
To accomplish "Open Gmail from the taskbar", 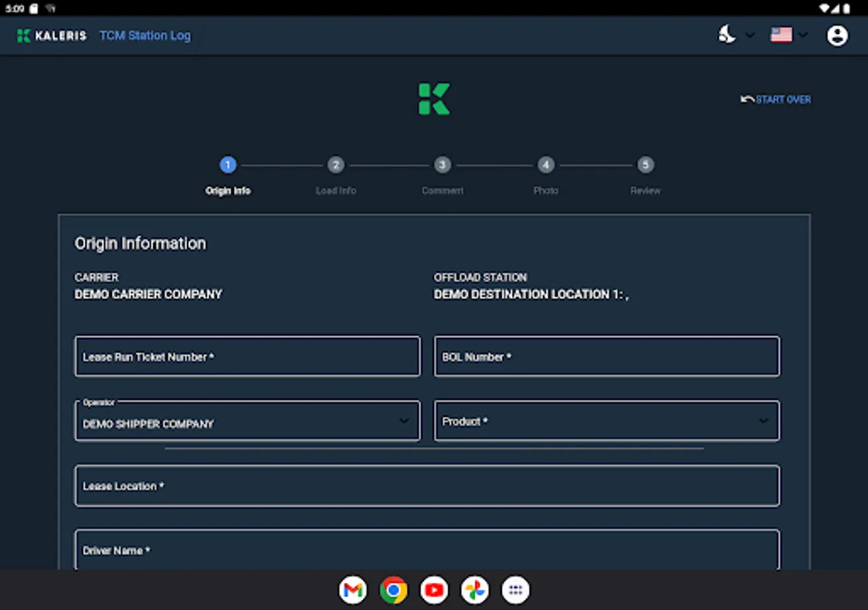I will [x=353, y=590].
